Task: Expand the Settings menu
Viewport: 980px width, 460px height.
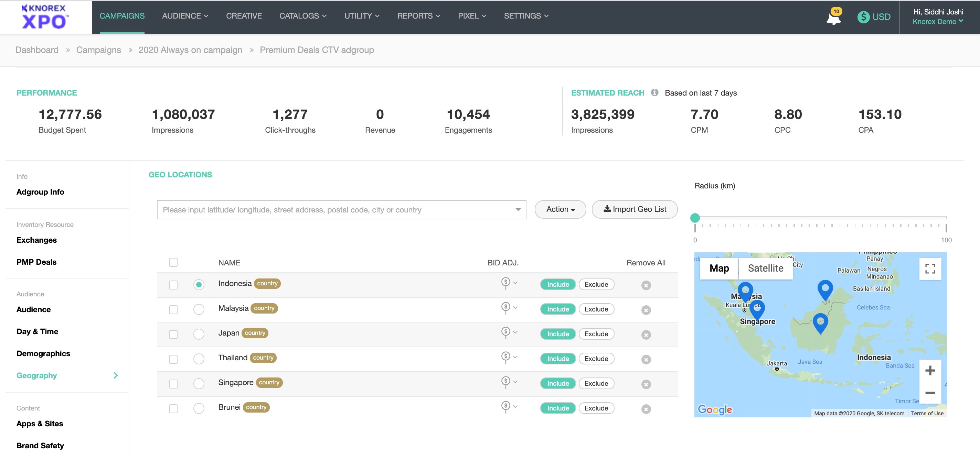Action: 526,16
